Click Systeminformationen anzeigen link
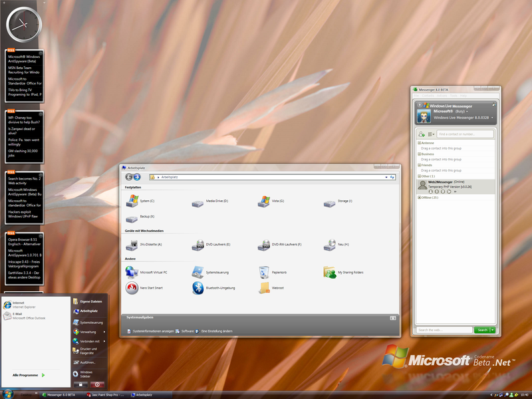This screenshot has width=532, height=399. pyautogui.click(x=152, y=331)
